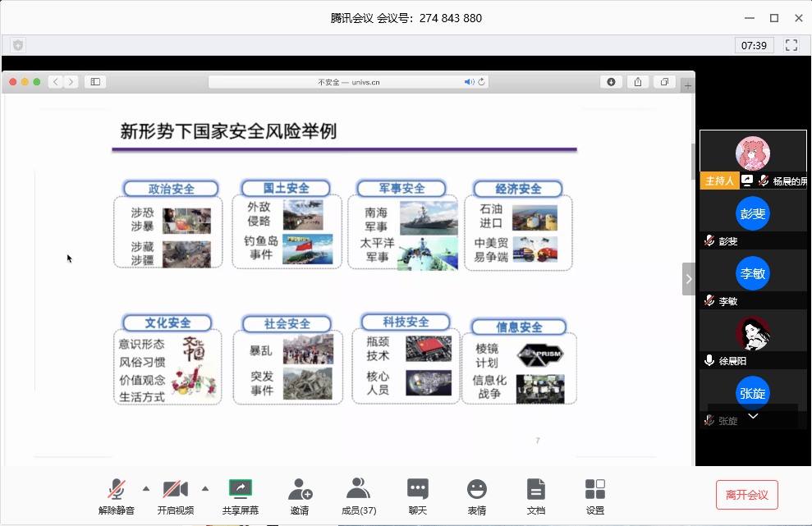Open the 成员(37) members list
The width and height of the screenshot is (812, 526).
coord(358,496)
